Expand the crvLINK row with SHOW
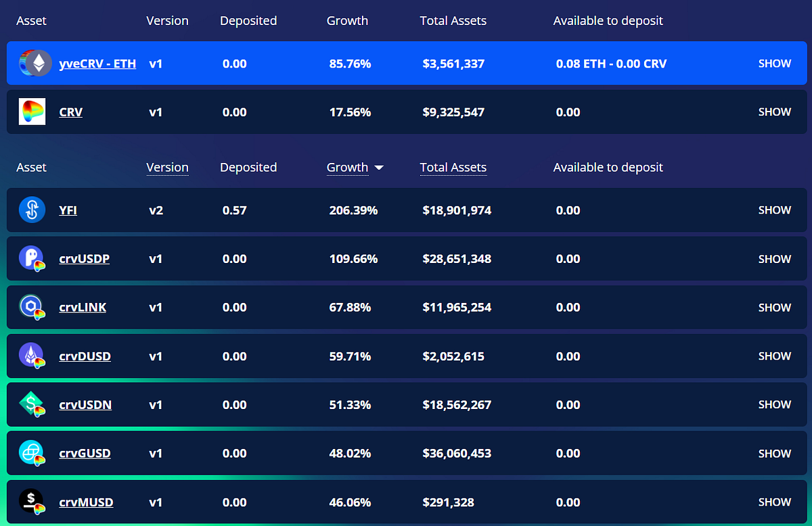This screenshot has width=812, height=526. point(775,308)
